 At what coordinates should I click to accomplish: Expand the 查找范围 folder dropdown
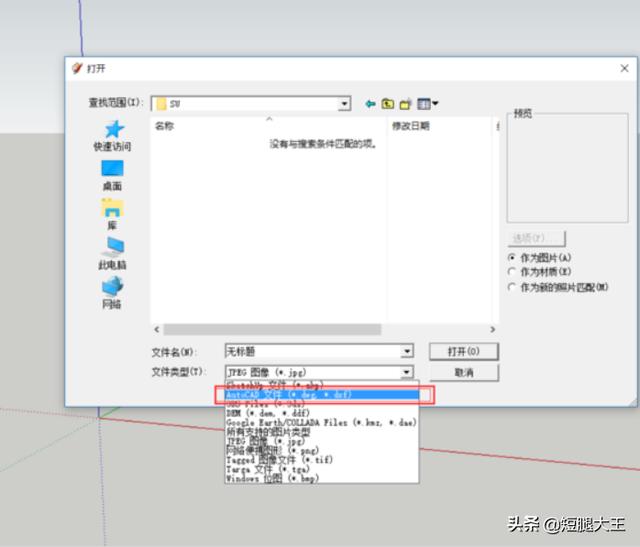[x=344, y=104]
